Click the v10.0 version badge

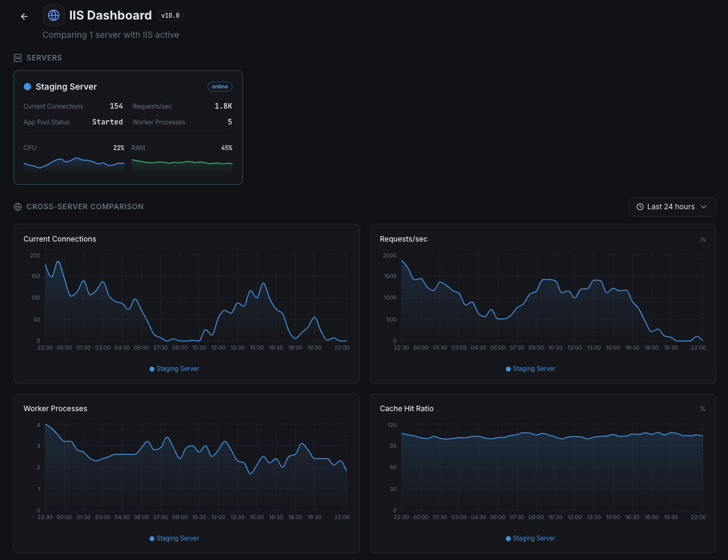[170, 16]
